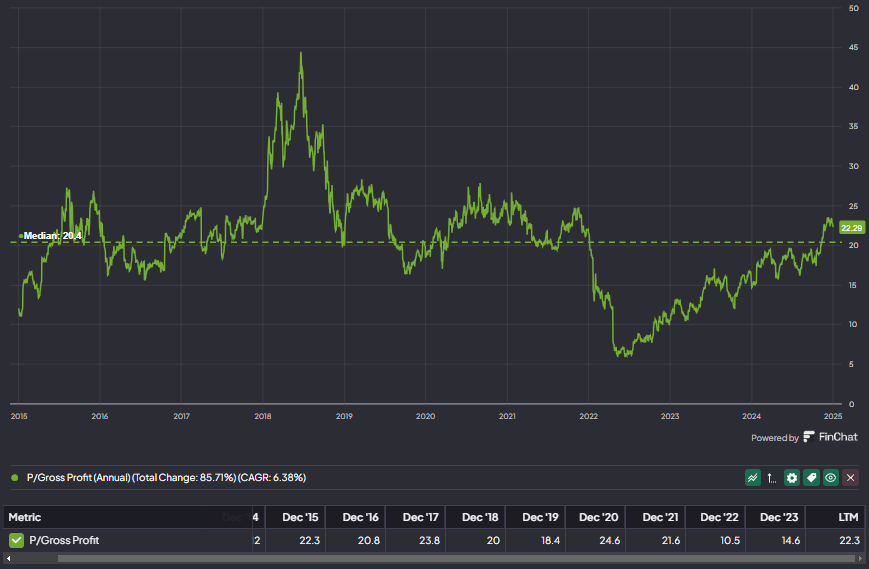Click the Powered by text
Viewport: 869px width, 569px height.
(x=775, y=438)
